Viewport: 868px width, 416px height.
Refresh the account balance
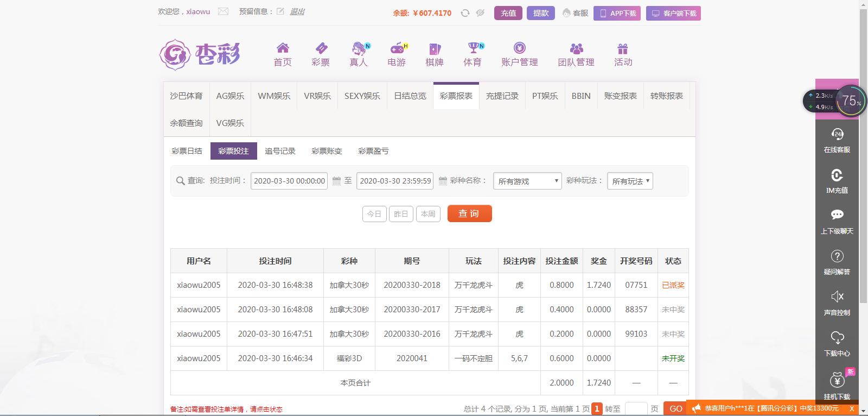coord(465,13)
